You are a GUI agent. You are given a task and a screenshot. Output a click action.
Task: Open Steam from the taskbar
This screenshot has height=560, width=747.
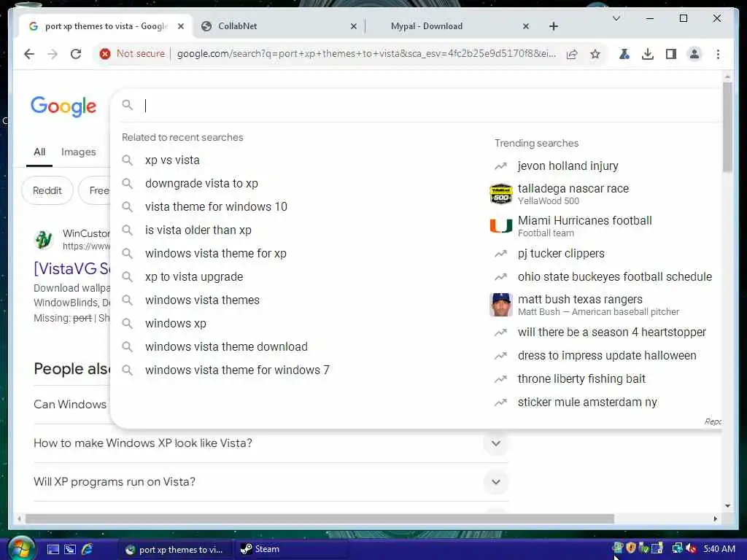coord(291,550)
